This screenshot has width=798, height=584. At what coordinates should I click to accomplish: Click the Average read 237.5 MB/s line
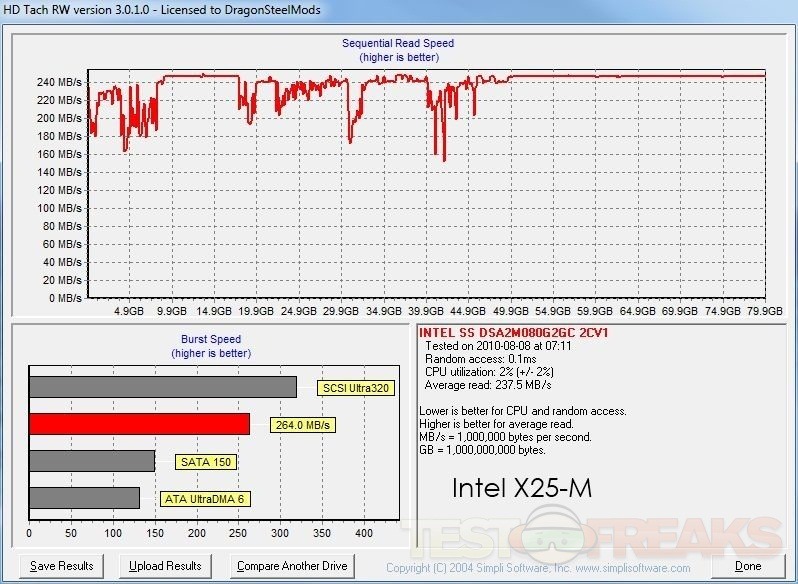pyautogui.click(x=502, y=385)
